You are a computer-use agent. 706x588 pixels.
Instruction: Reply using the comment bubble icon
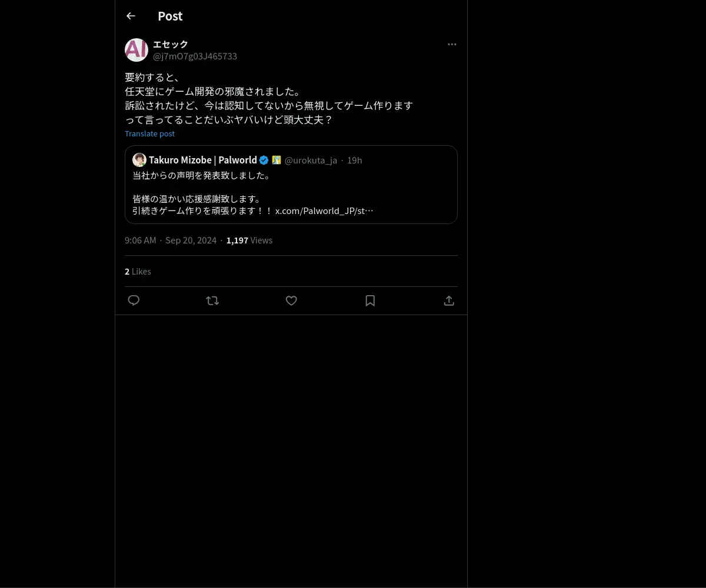coord(134,300)
